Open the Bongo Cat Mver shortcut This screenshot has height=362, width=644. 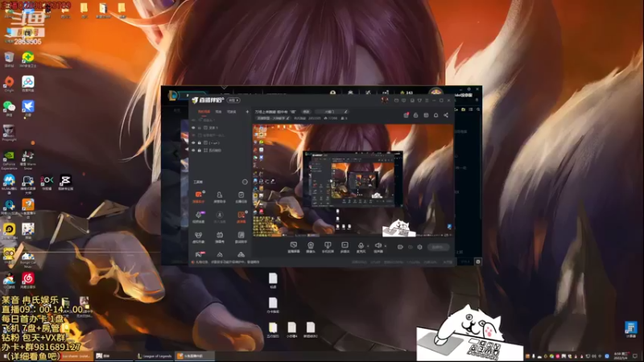(x=28, y=259)
